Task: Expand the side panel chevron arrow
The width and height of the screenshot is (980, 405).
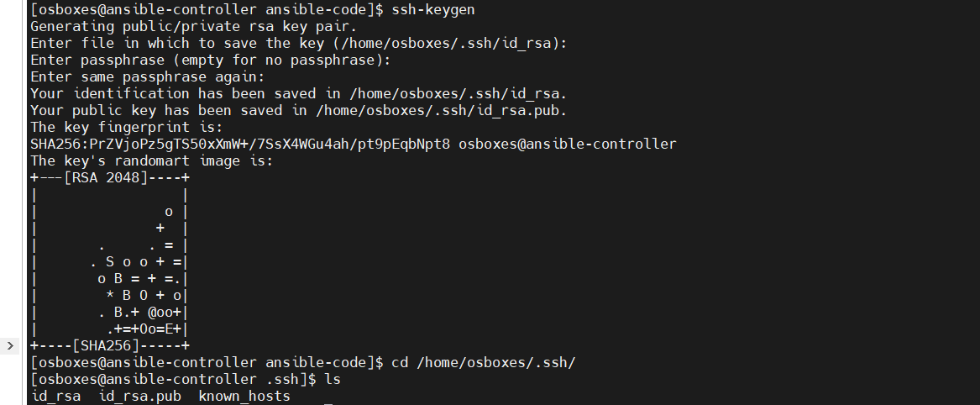Action: 10,345
